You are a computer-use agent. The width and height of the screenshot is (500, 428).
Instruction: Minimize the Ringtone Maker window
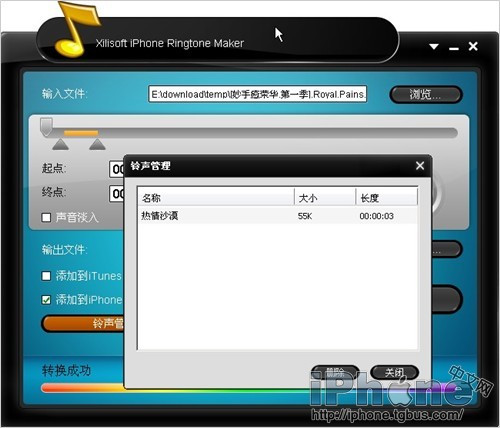(454, 49)
